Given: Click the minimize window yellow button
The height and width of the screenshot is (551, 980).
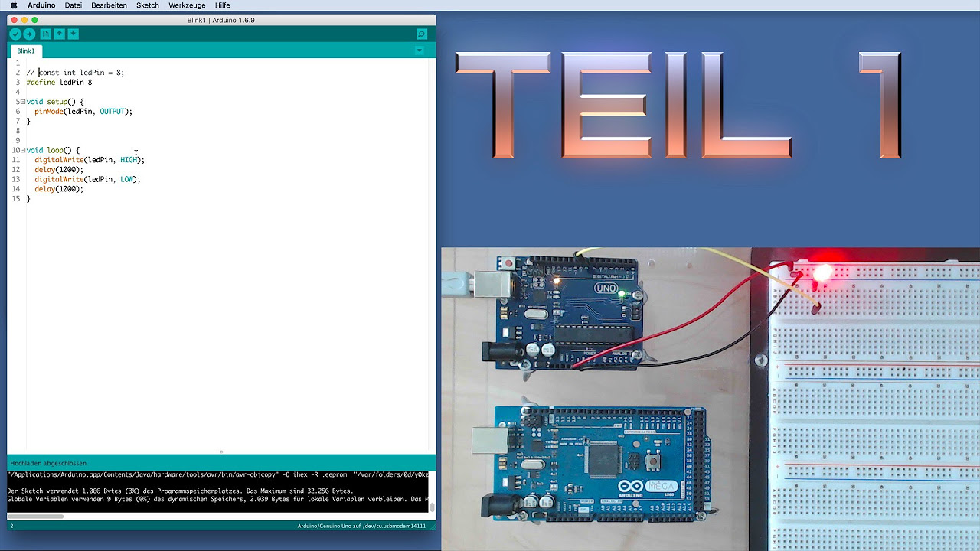Looking at the screenshot, I should tap(24, 20).
